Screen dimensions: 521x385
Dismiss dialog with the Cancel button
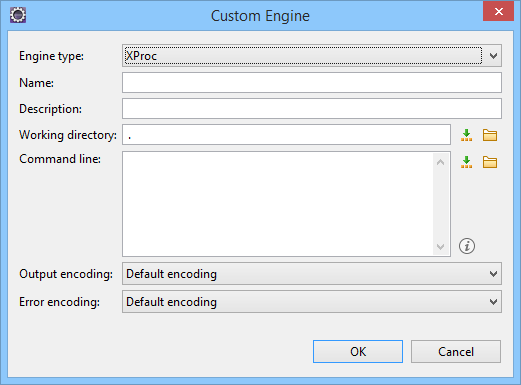click(x=456, y=351)
